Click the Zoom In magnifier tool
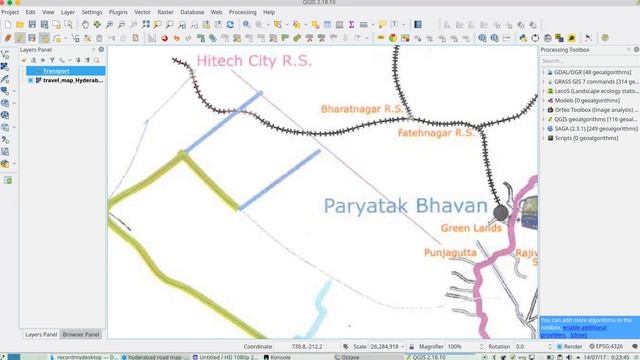This screenshot has width=640, height=360. tap(109, 25)
